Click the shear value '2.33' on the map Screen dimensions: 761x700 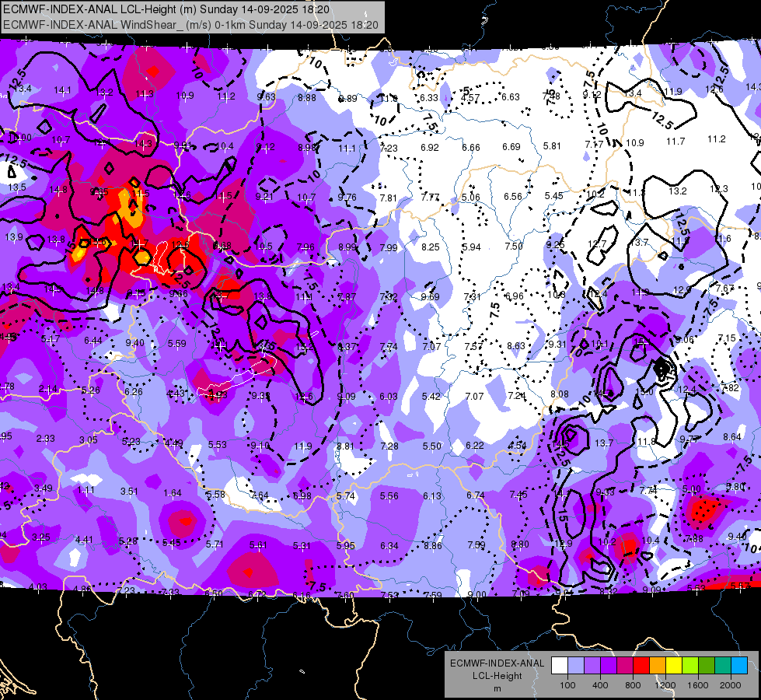pos(46,438)
